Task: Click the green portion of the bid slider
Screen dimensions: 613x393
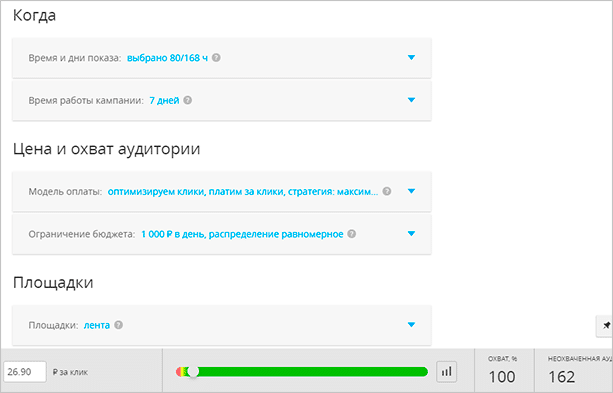Action: [313, 371]
